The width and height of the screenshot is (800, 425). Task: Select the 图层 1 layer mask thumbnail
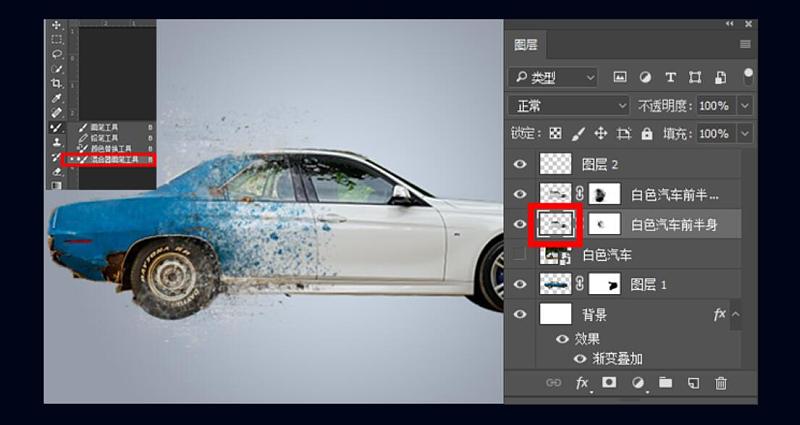pyautogui.click(x=605, y=284)
